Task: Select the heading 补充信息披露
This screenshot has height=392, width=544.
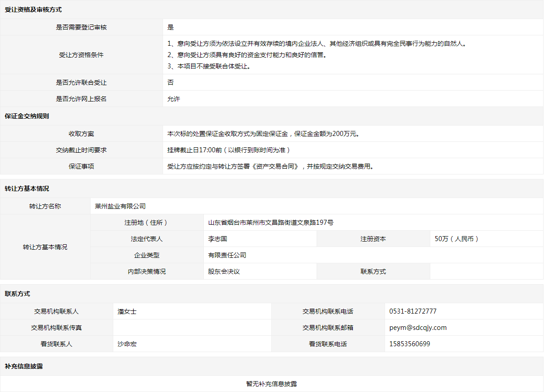Action: point(24,366)
